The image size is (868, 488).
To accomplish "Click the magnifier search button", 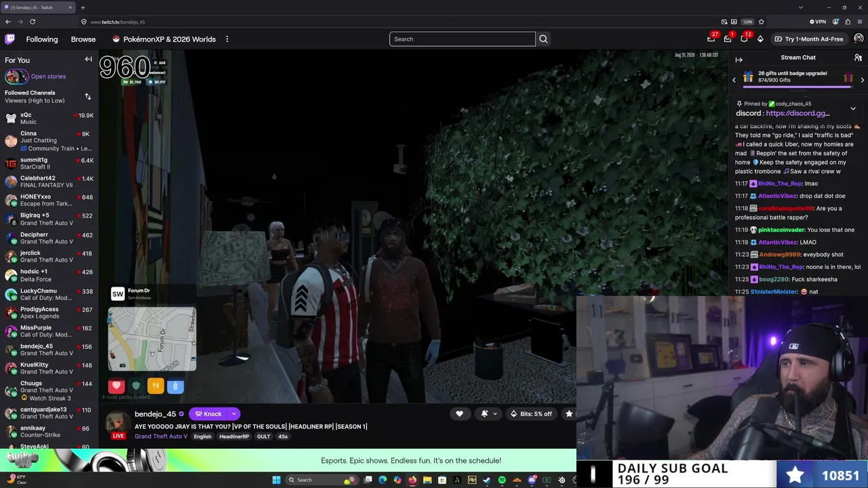I will click(543, 39).
